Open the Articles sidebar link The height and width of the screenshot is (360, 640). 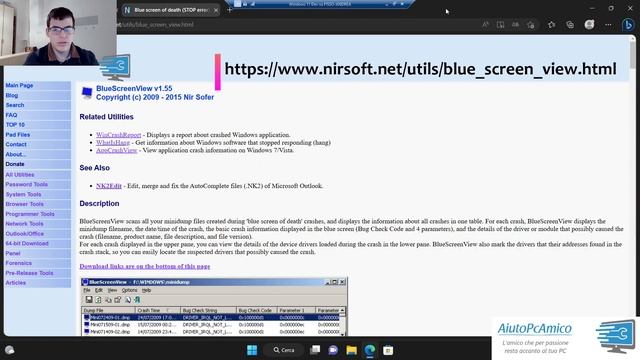coord(16,282)
